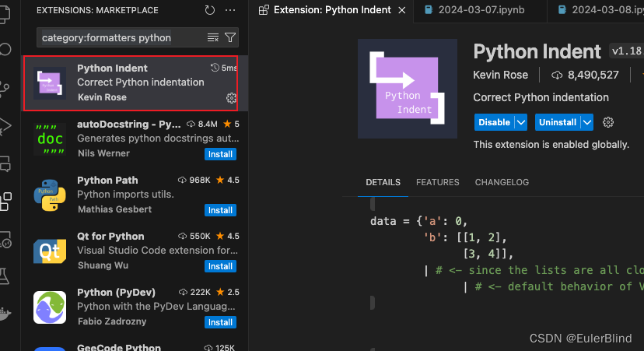
Task: Expand the Disable button dropdown arrow
Action: tap(521, 122)
